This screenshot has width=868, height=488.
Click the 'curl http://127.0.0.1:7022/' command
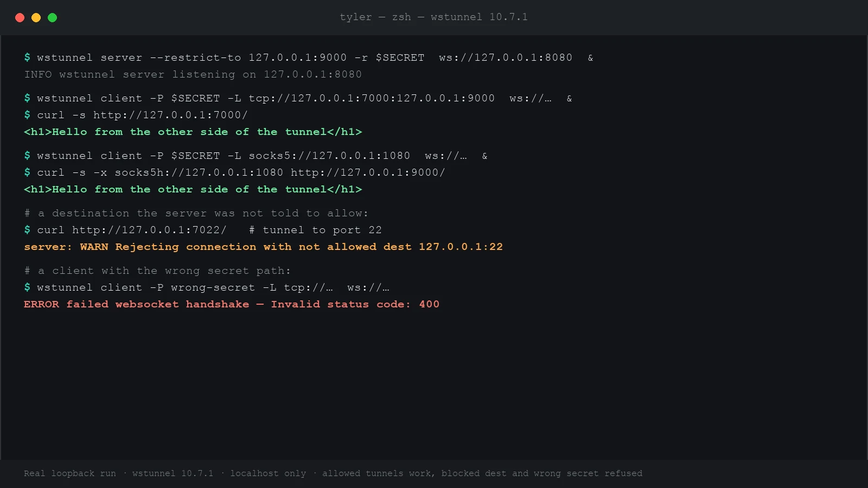(x=125, y=230)
